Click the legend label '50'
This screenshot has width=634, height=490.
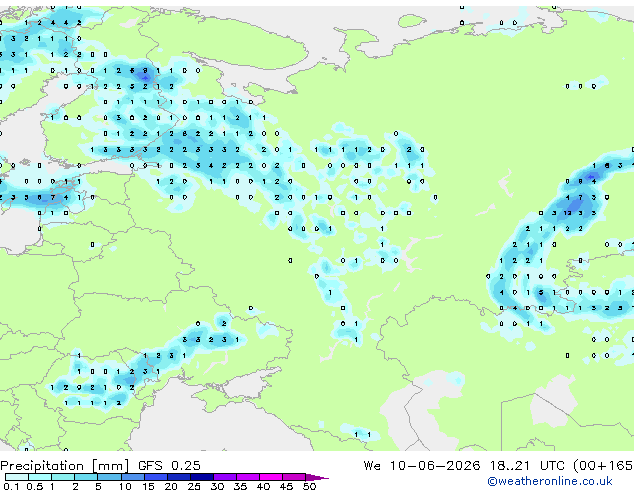pos(310,486)
